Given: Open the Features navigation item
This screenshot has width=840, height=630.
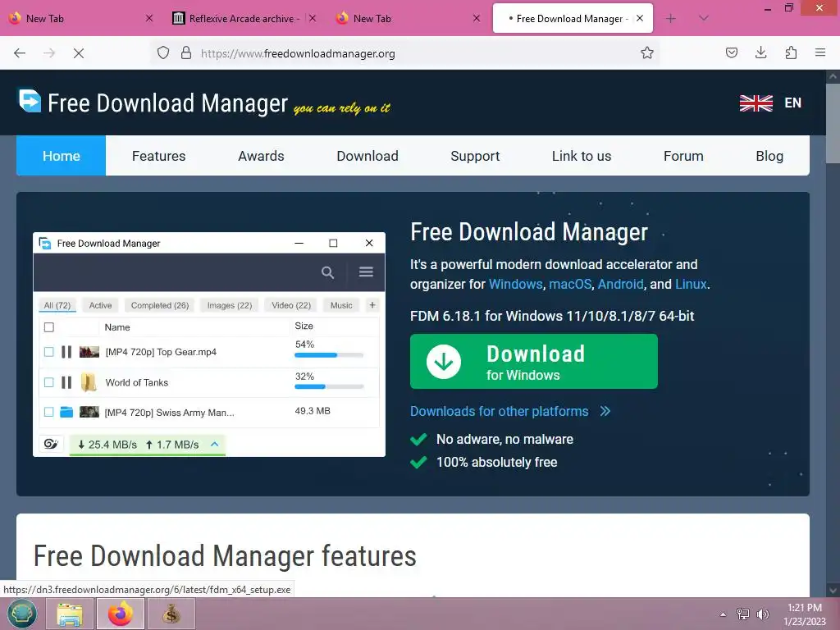Looking at the screenshot, I should click(158, 156).
